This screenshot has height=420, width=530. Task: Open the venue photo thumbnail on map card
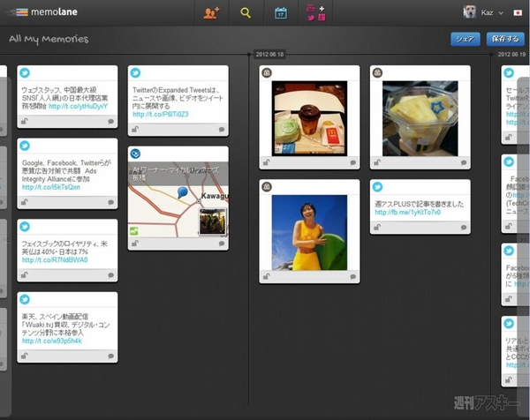pyautogui.click(x=212, y=221)
